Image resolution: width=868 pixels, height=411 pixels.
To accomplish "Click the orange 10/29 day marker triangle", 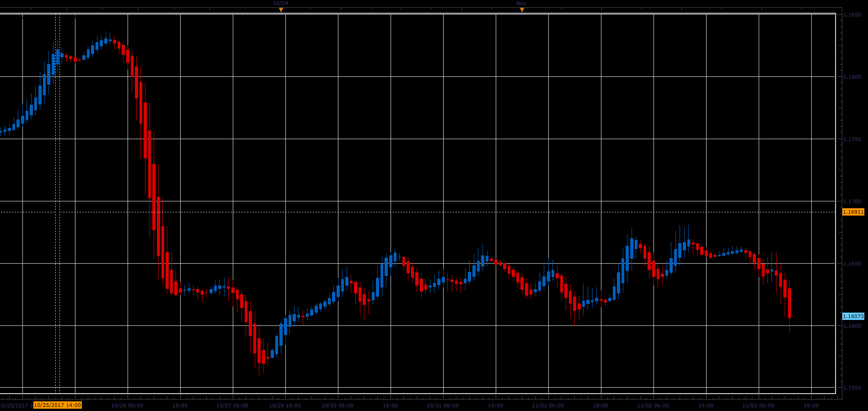I will 281,10.
